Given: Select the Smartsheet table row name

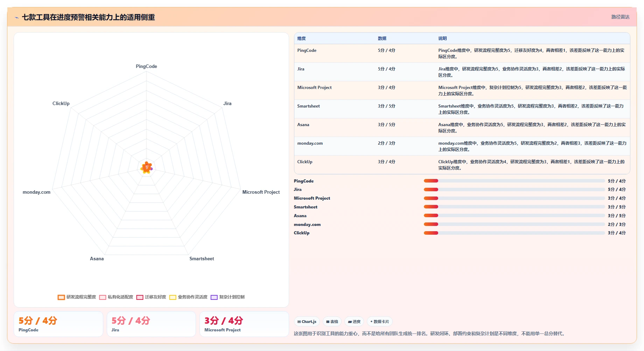Looking at the screenshot, I should (308, 106).
